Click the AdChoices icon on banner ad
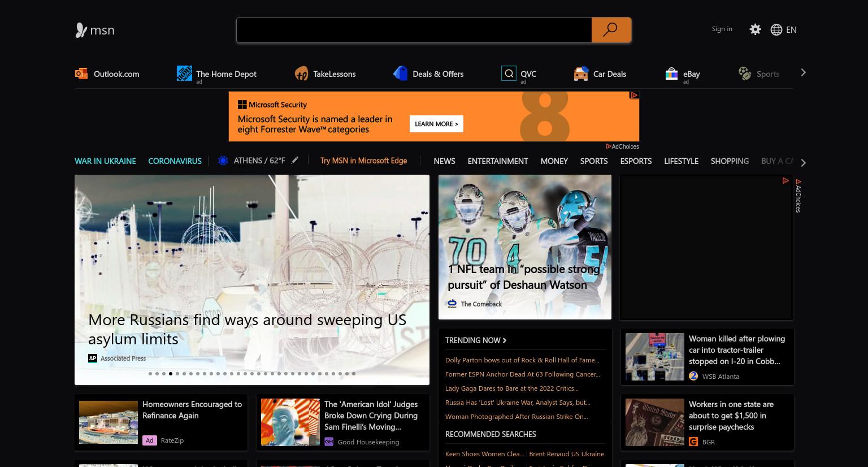The image size is (868, 467). click(634, 96)
